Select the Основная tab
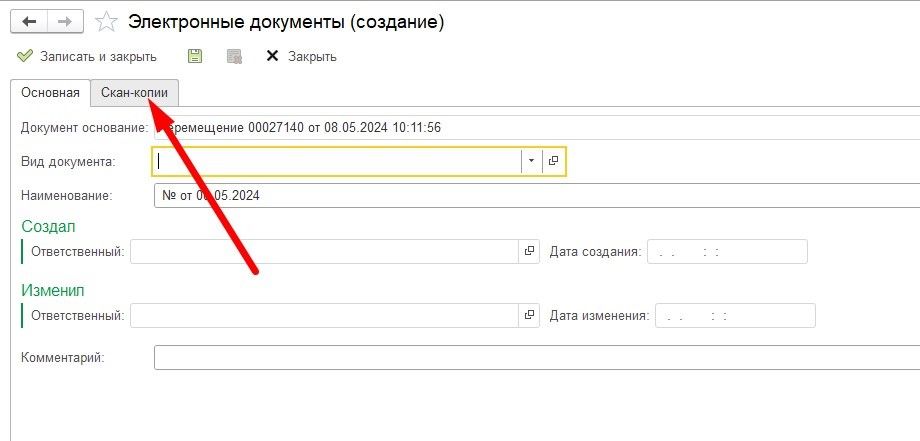Image resolution: width=920 pixels, height=441 pixels. pos(50,93)
